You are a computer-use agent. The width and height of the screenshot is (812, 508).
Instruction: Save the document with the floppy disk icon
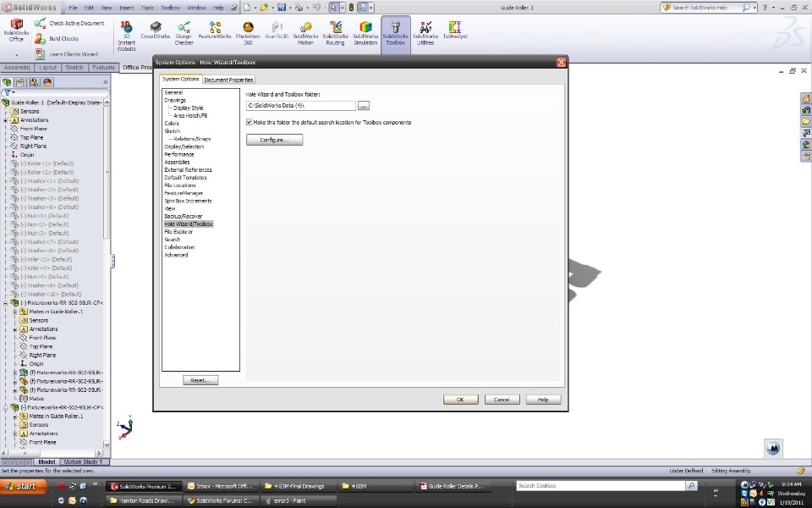(281, 8)
